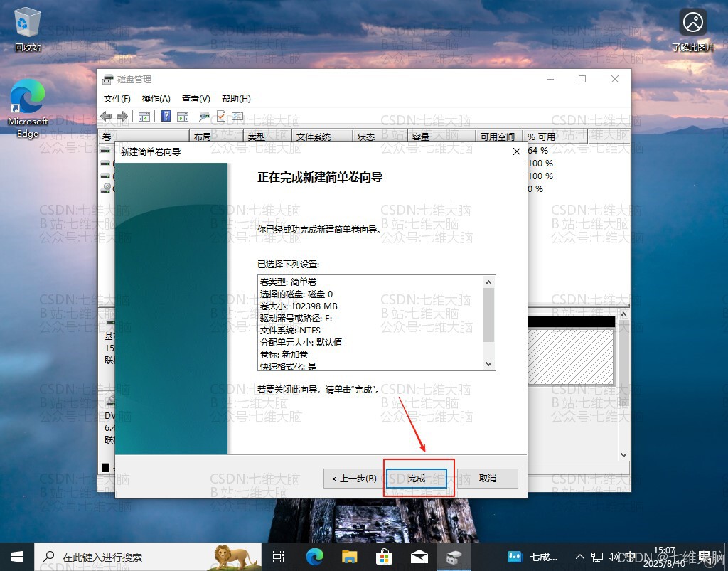Toggle the console tree panel toolbar icon
This screenshot has width=728, height=571.
coord(145,116)
